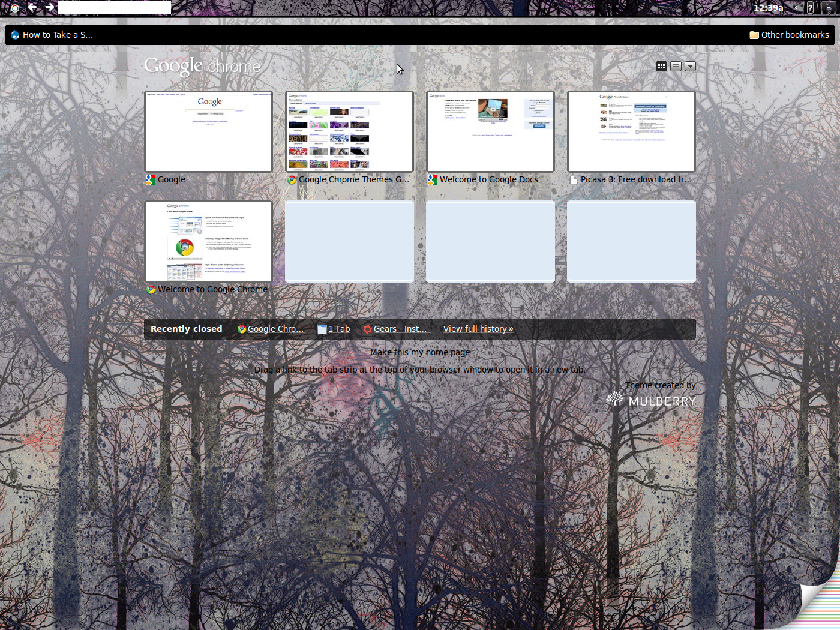Reopen recently closed 'Google Chro...' link
The width and height of the screenshot is (840, 630).
pyautogui.click(x=271, y=329)
